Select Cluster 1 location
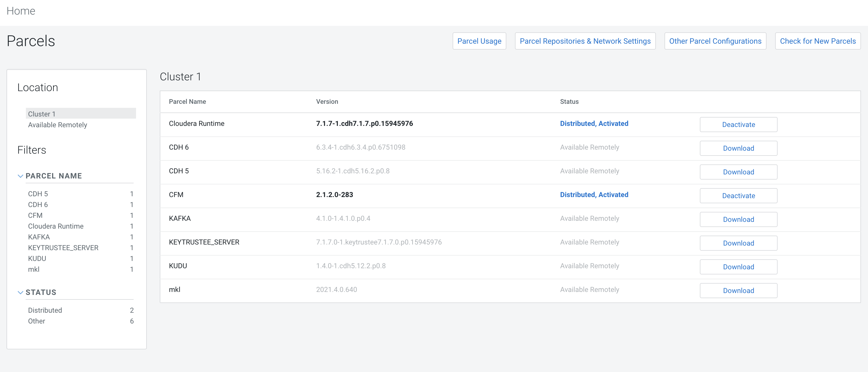 pyautogui.click(x=42, y=114)
